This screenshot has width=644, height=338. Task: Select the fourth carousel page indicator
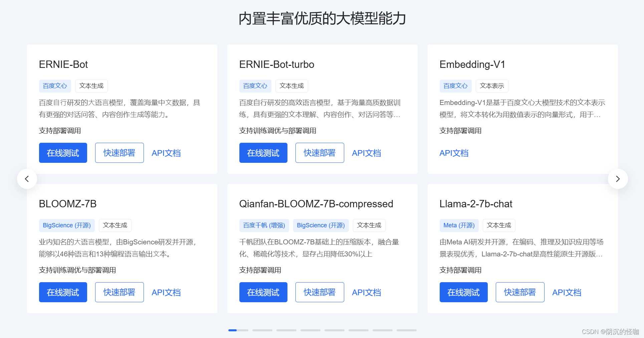coord(310,330)
